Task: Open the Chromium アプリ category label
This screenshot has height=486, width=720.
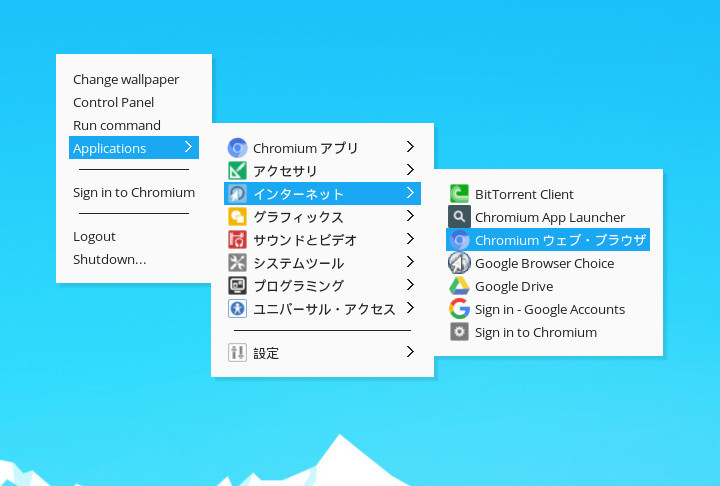Action: [x=305, y=148]
